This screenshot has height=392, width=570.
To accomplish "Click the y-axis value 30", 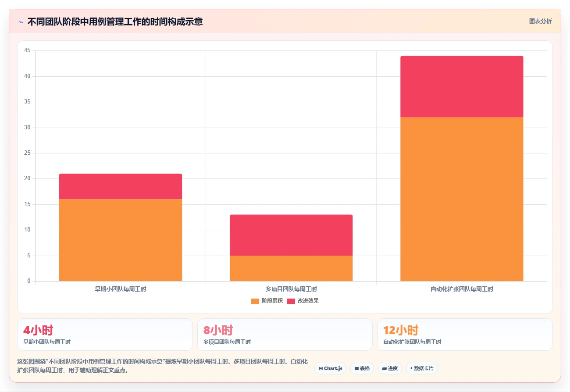I will point(27,128).
